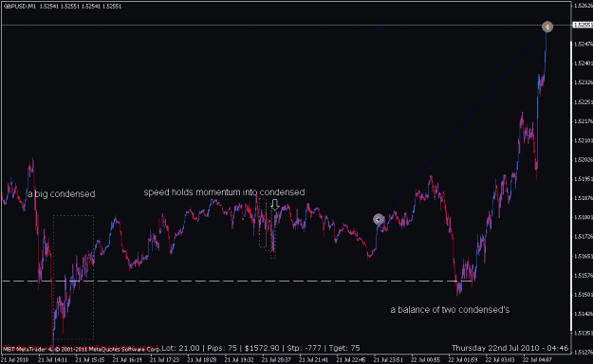Image resolution: width=593 pixels, height=364 pixels.
Task: Click the '21 Jul 21:41' time axis label
Action: coord(313,360)
